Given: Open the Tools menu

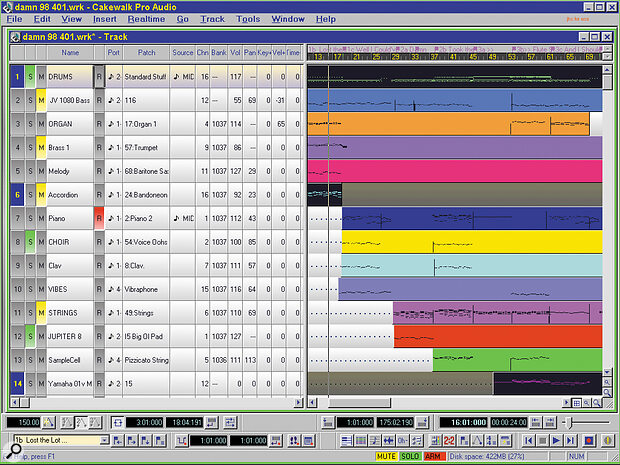Looking at the screenshot, I should tap(248, 19).
